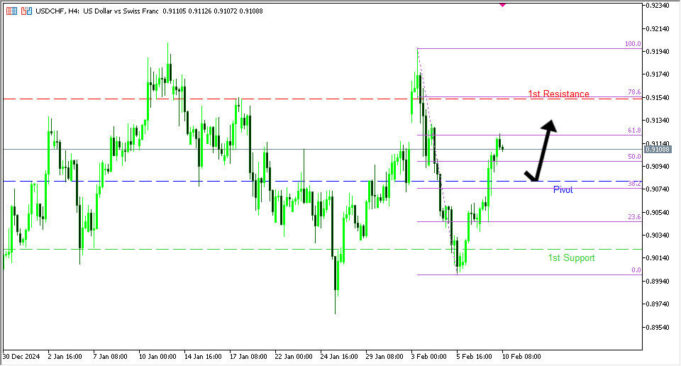681x366 pixels.
Task: Select the 1st Resistance label
Action: click(559, 94)
